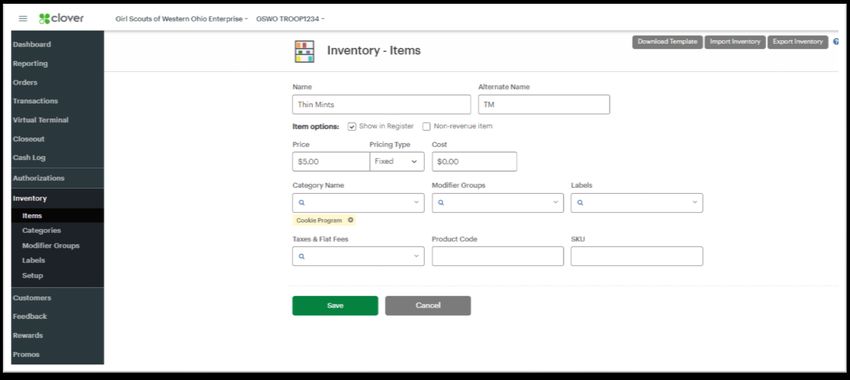
Task: Expand the Category Name dropdown arrow
Action: click(x=416, y=203)
